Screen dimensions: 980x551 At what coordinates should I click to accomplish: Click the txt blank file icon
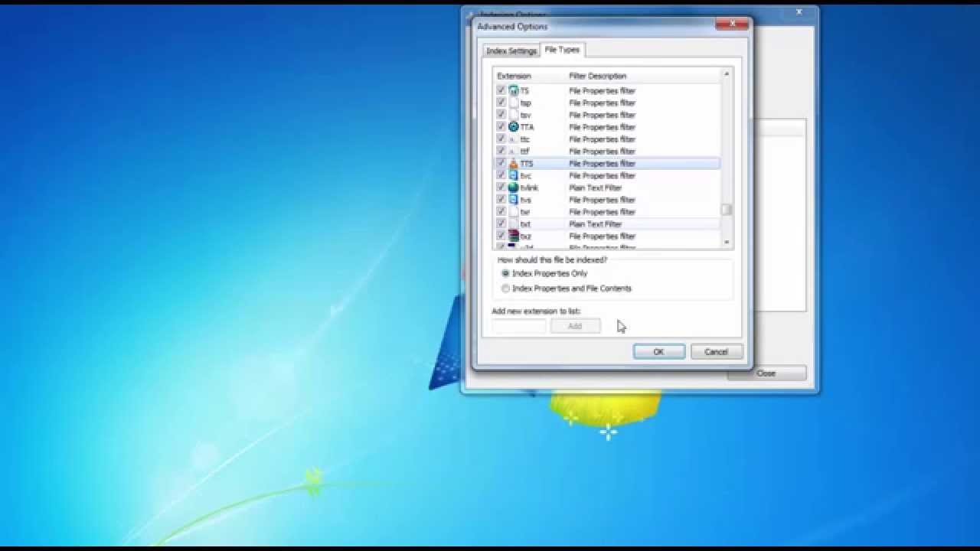(x=513, y=224)
